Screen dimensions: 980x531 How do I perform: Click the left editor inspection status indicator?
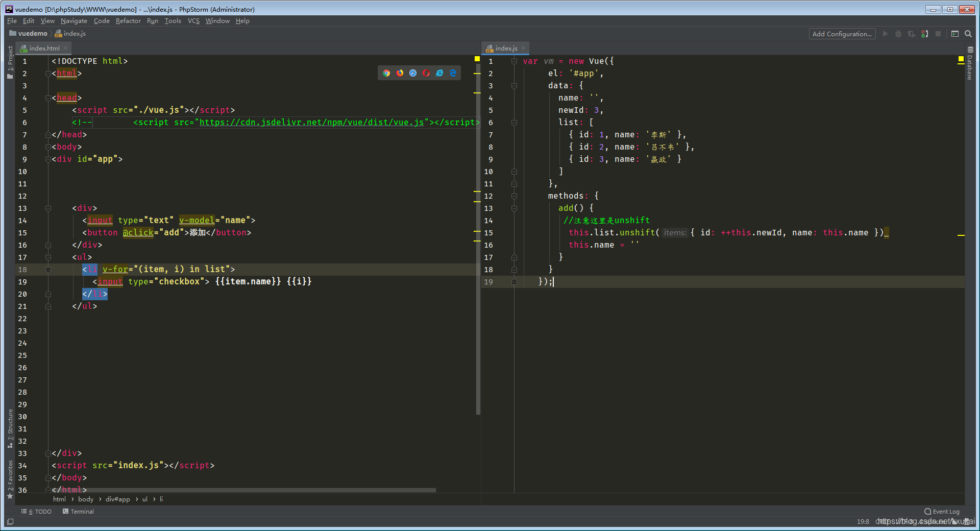[x=477, y=59]
